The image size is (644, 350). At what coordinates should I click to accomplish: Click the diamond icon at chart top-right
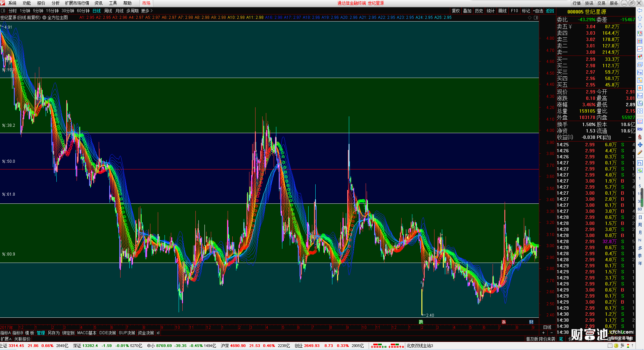pyautogui.click(x=530, y=17)
